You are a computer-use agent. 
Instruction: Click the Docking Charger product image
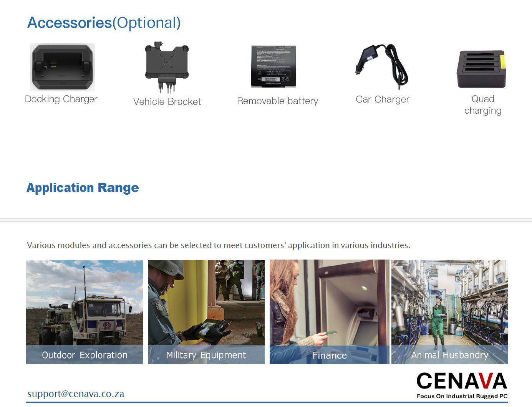(x=62, y=67)
